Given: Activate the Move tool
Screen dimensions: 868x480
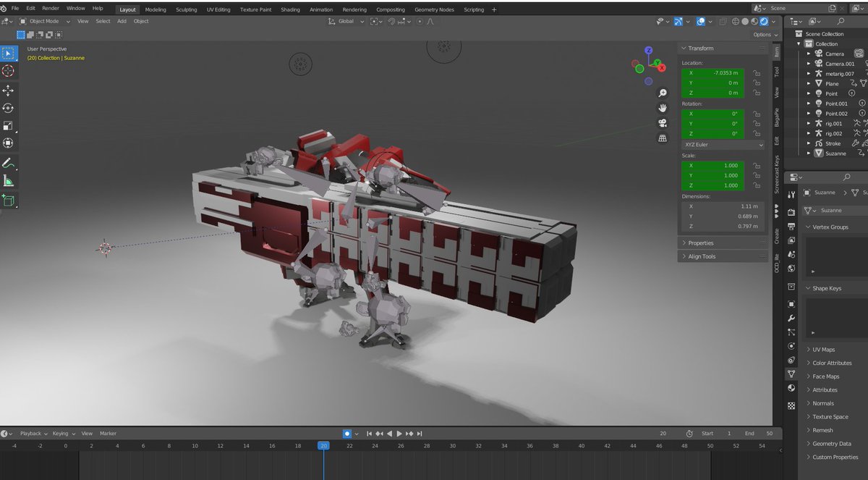Looking at the screenshot, I should coord(8,90).
